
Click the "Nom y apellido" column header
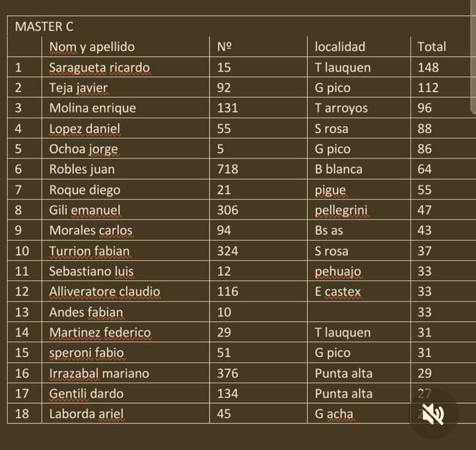point(92,47)
